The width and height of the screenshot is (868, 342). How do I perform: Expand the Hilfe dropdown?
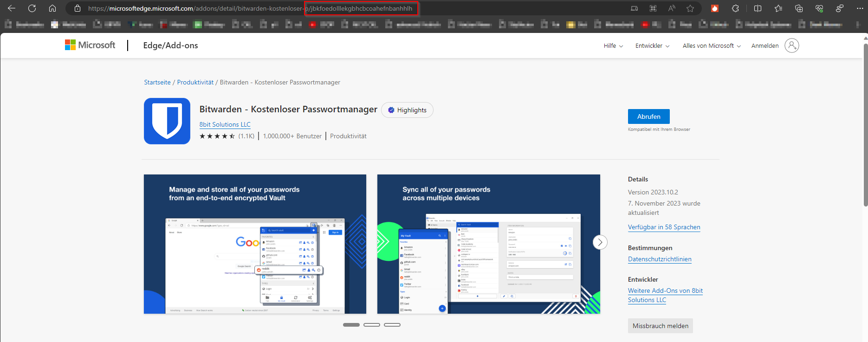pyautogui.click(x=613, y=45)
